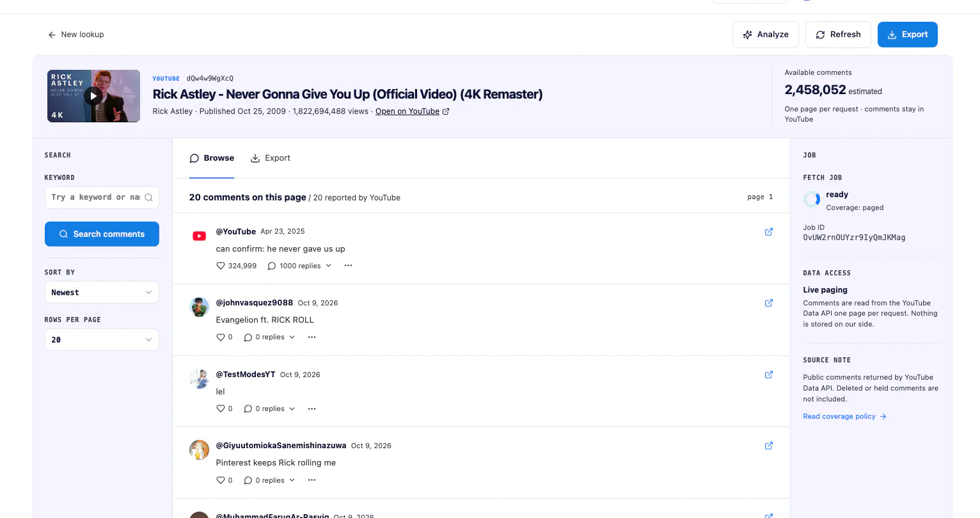The width and height of the screenshot is (980, 518).
Task: Click heart icon on Pinterest Rick rolling comment
Action: tap(221, 480)
